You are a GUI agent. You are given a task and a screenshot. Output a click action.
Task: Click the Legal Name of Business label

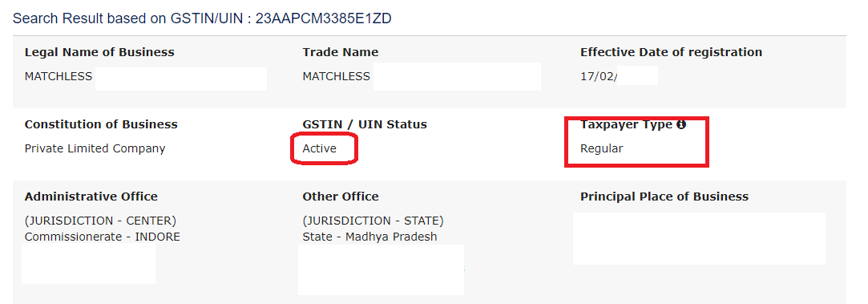click(99, 52)
